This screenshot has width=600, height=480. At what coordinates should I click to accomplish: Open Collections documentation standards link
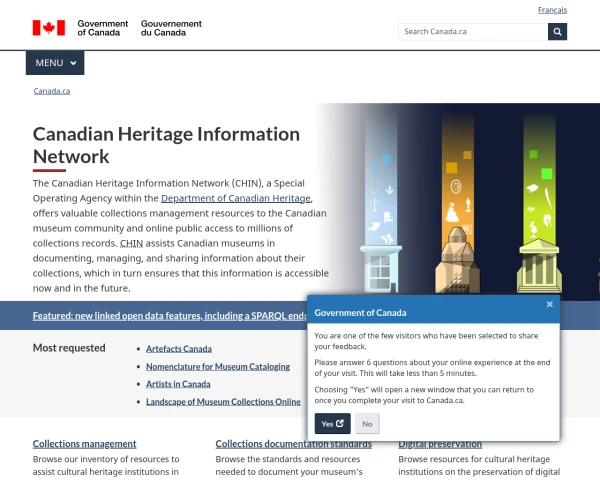(x=293, y=444)
